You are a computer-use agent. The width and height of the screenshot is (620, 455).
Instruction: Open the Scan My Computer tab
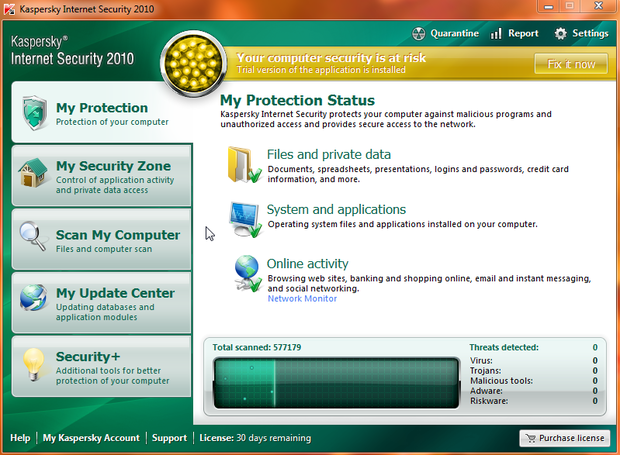(102, 240)
